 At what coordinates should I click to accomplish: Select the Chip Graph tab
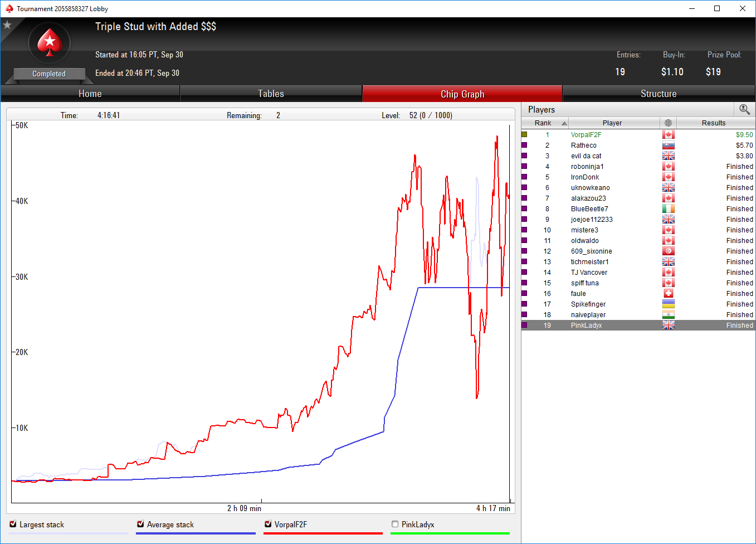click(462, 94)
